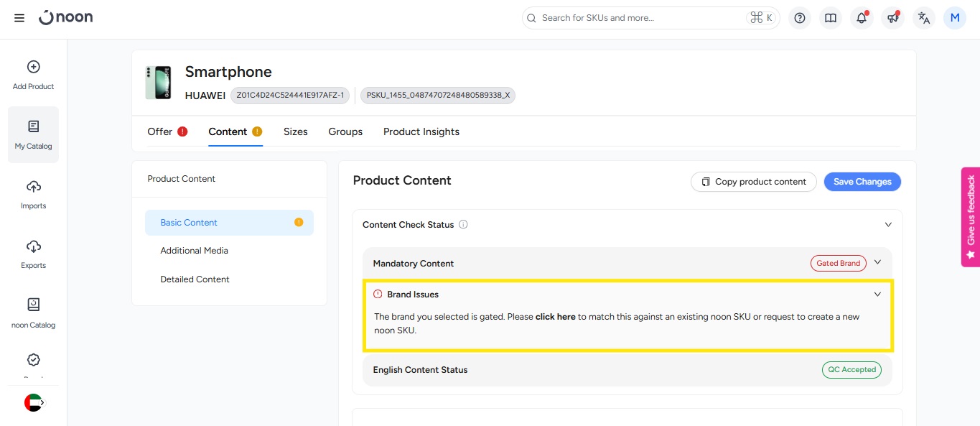Open the language translate icon
This screenshot has width=980, height=426.
(923, 18)
